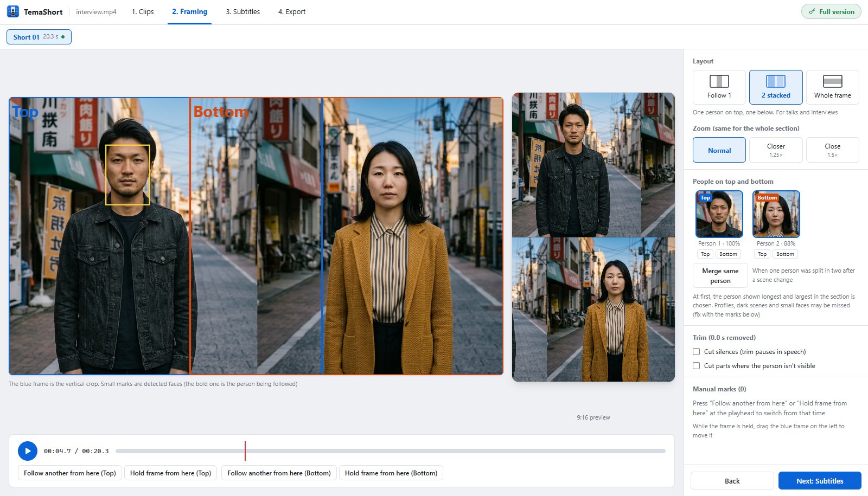Viewport: 868px width, 496px height.
Task: Click the orange Bottom crop frame label
Action: coord(220,112)
